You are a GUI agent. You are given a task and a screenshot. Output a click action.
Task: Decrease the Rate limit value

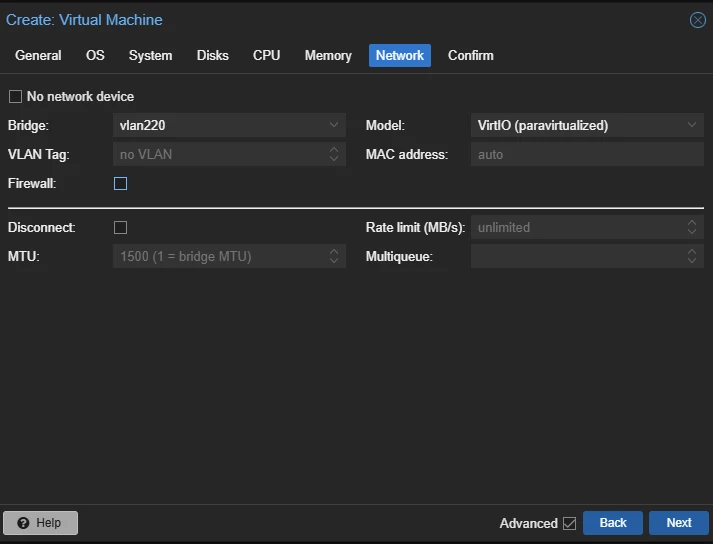pos(692,232)
